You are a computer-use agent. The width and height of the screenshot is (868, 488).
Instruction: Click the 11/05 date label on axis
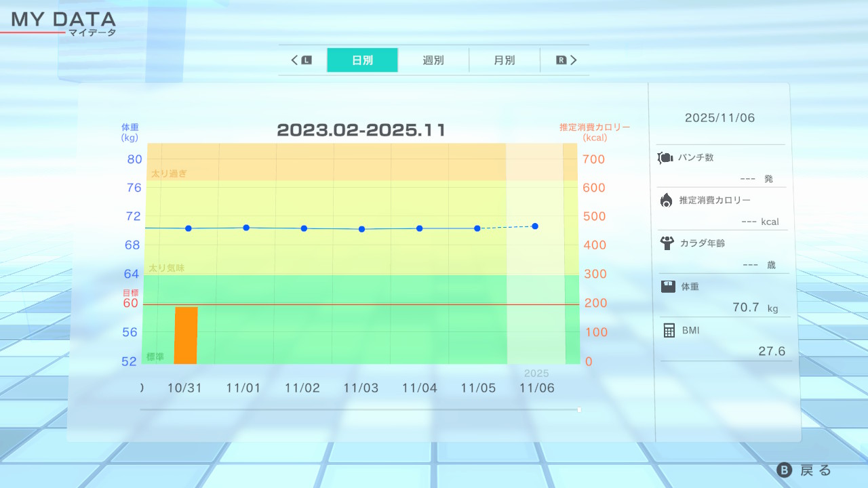(x=478, y=388)
